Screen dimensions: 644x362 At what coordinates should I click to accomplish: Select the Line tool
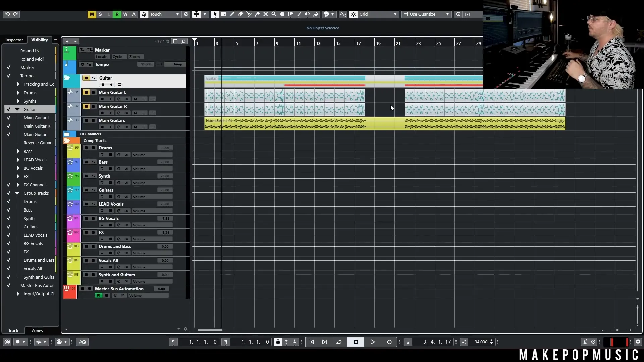point(299,14)
